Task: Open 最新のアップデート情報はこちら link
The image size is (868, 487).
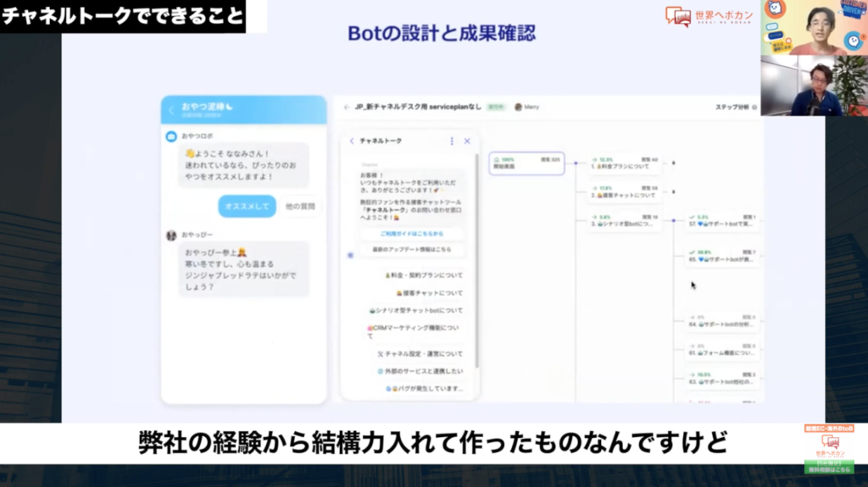Action: click(x=411, y=250)
